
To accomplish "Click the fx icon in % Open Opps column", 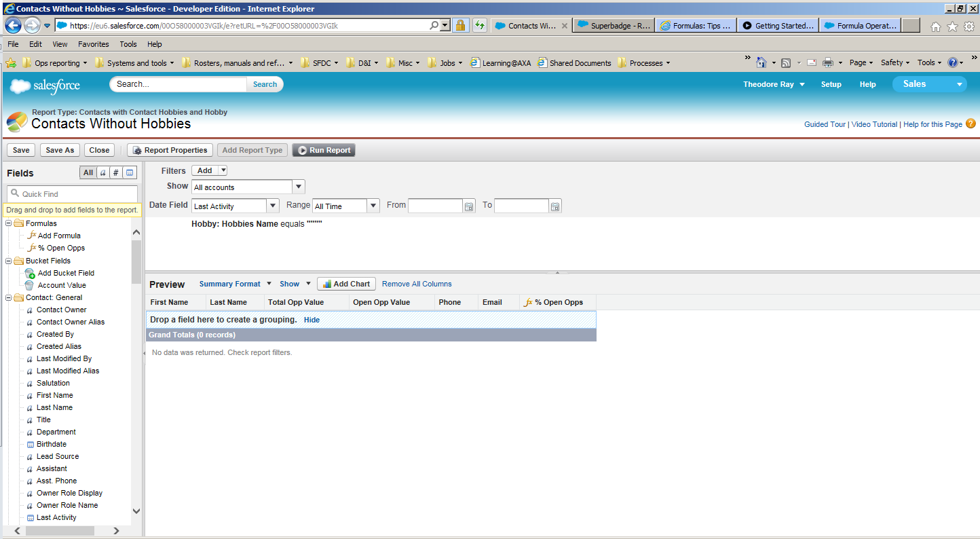I will coord(529,302).
